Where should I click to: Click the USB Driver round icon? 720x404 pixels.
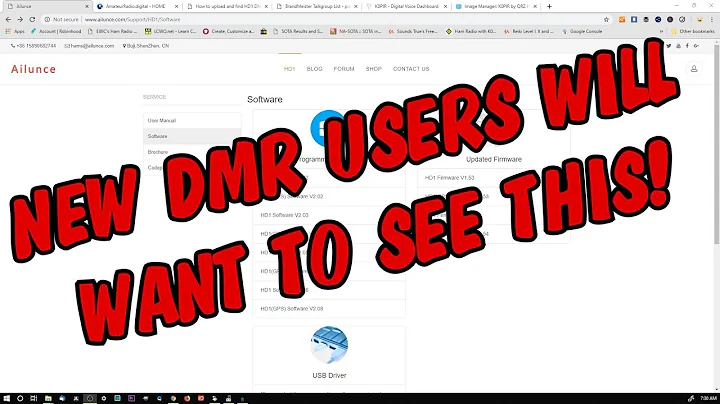click(x=329, y=345)
